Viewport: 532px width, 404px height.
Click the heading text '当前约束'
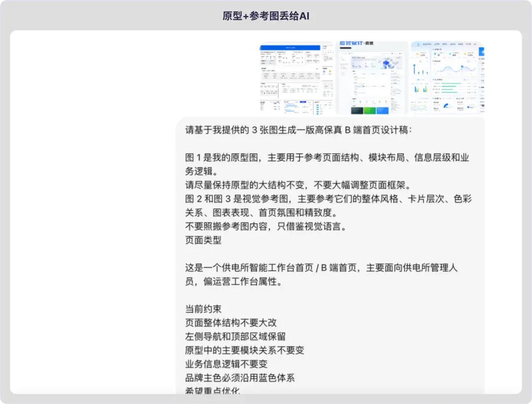(203, 309)
